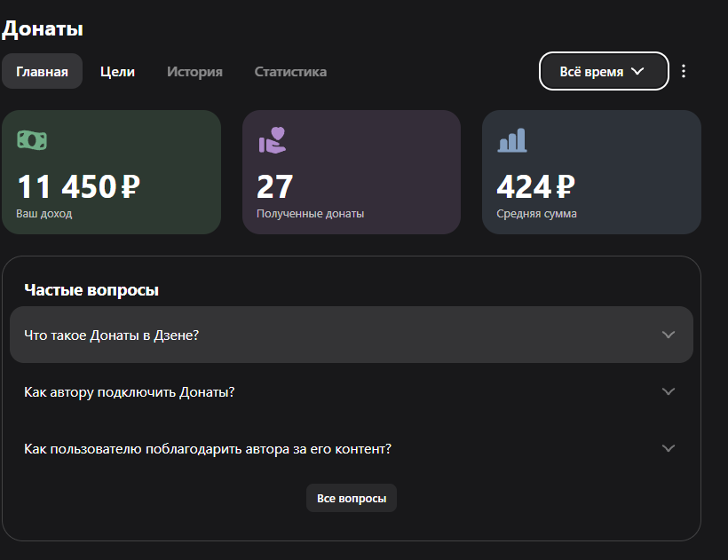The image size is (728, 560).
Task: Click the Полученные донаты label
Action: 310,213
